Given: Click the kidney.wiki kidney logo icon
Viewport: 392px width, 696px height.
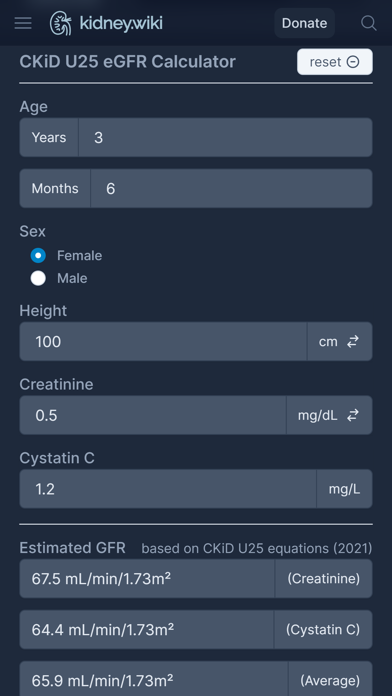Looking at the screenshot, I should (x=61, y=23).
